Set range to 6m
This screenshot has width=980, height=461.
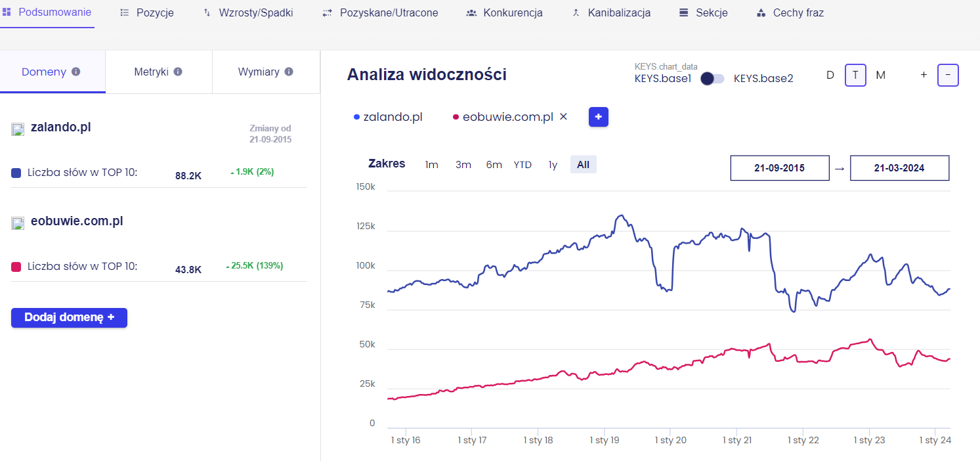[494, 165]
